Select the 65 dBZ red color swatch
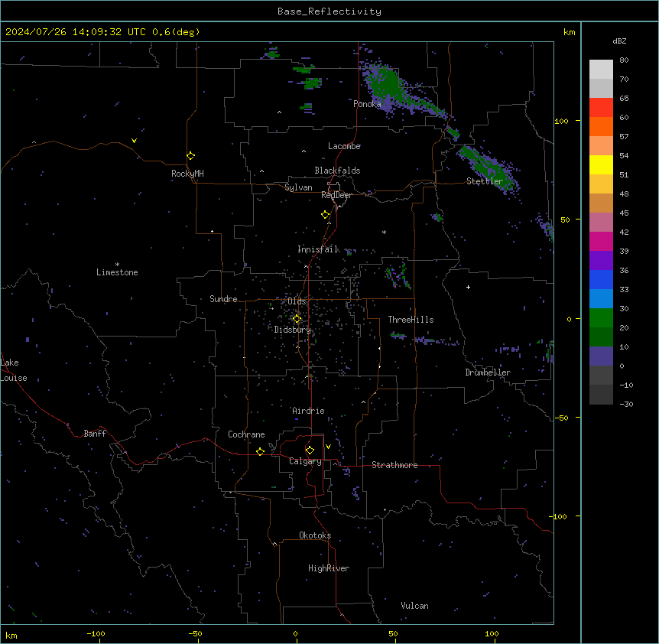The height and width of the screenshot is (644, 659). tap(601, 108)
